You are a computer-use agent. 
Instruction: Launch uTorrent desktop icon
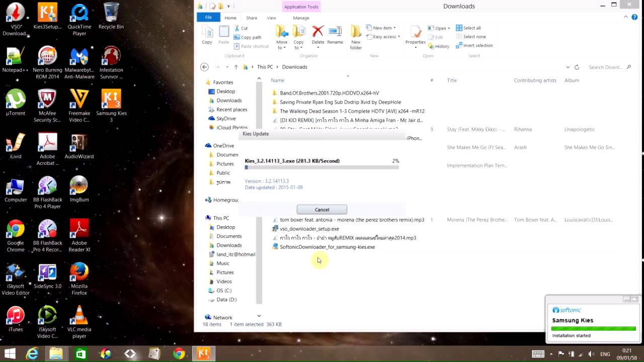pyautogui.click(x=15, y=103)
